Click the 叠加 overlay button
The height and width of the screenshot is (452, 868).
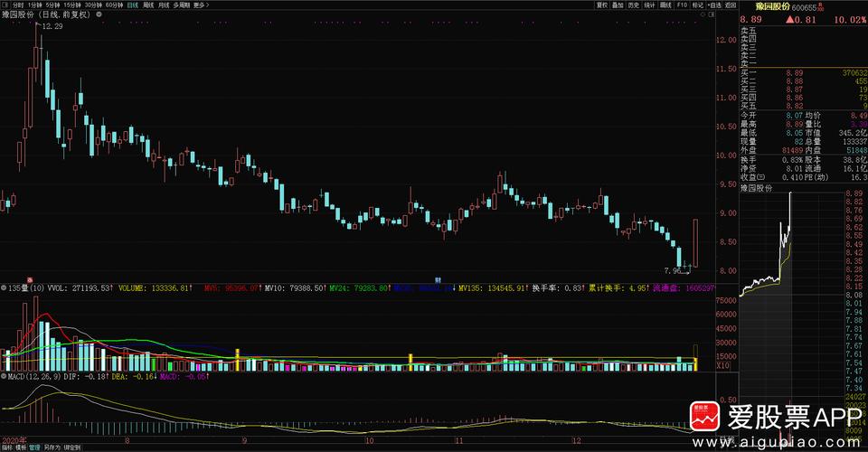tap(618, 5)
